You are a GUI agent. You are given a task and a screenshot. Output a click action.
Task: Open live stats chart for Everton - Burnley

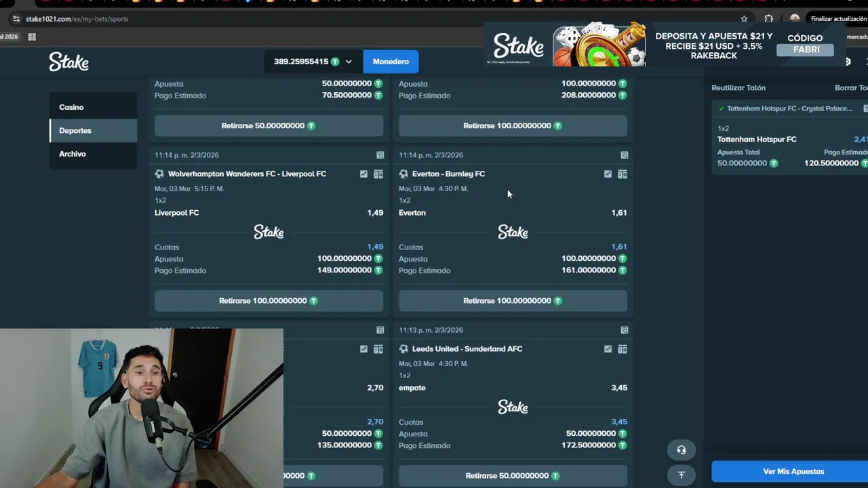click(608, 174)
